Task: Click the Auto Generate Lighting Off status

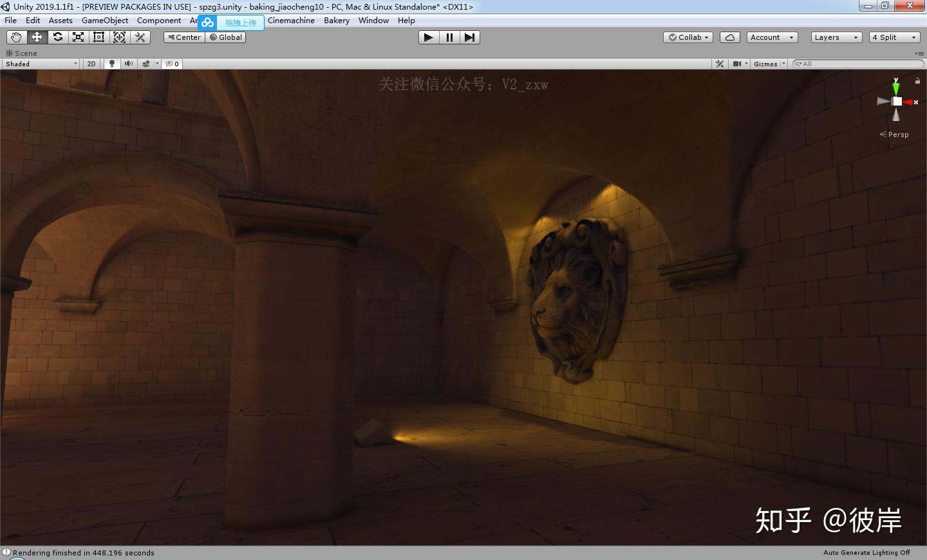Action: pyautogui.click(x=866, y=553)
